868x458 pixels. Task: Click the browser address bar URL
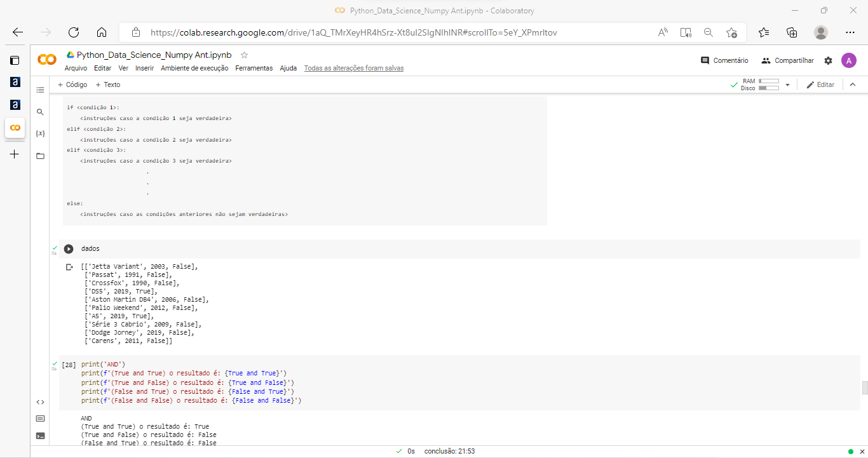click(x=354, y=32)
